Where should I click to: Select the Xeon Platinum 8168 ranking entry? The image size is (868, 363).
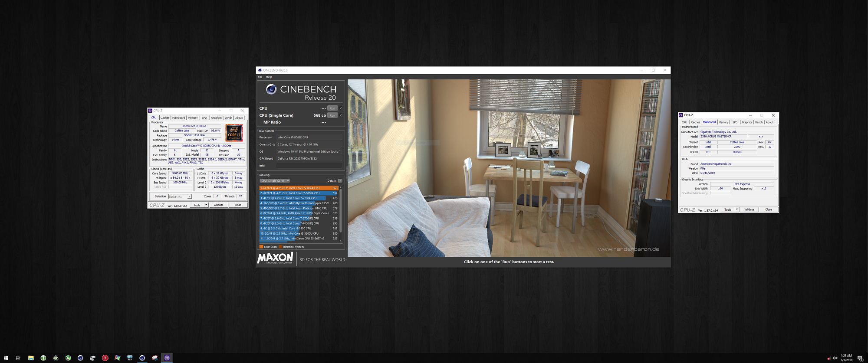[x=299, y=208]
